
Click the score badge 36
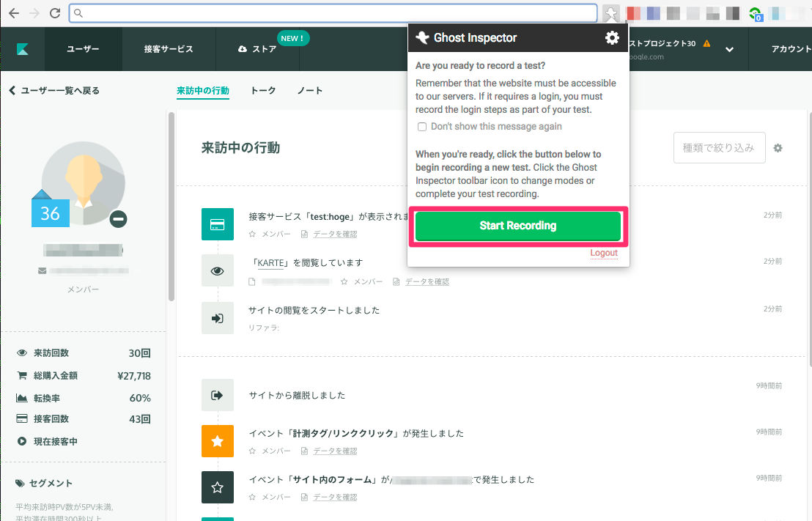pyautogui.click(x=51, y=213)
